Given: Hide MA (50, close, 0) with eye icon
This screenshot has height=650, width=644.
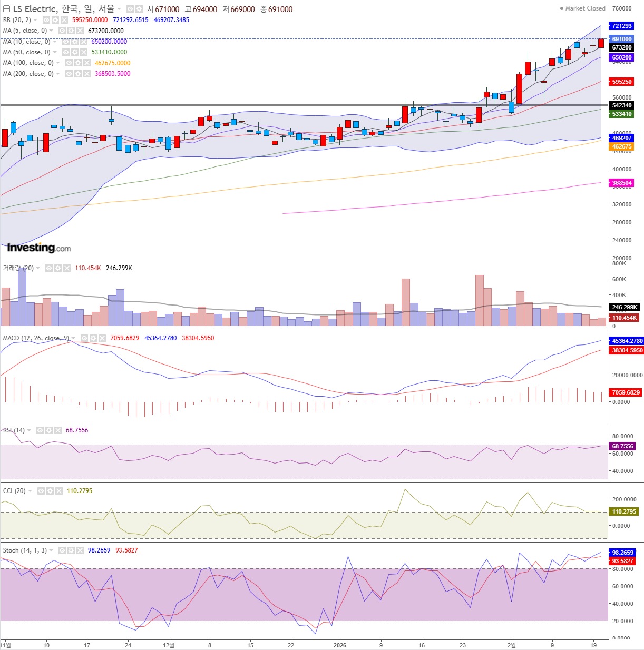Looking at the screenshot, I should pyautogui.click(x=66, y=52).
